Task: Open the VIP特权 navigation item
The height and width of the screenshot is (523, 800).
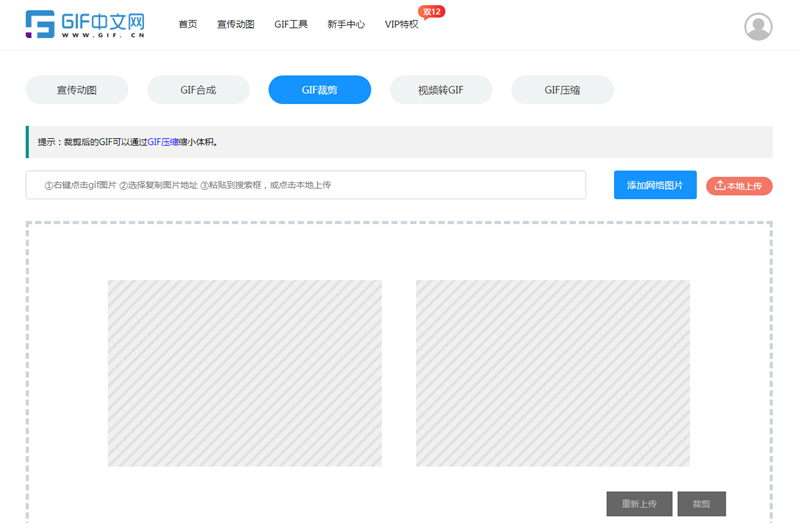Action: click(x=402, y=25)
